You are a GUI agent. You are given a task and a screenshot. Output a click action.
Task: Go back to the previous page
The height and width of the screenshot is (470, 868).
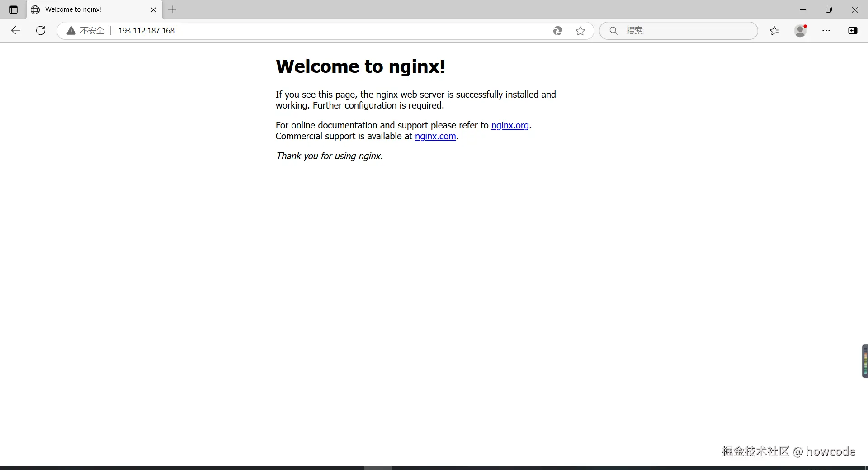coord(16,30)
